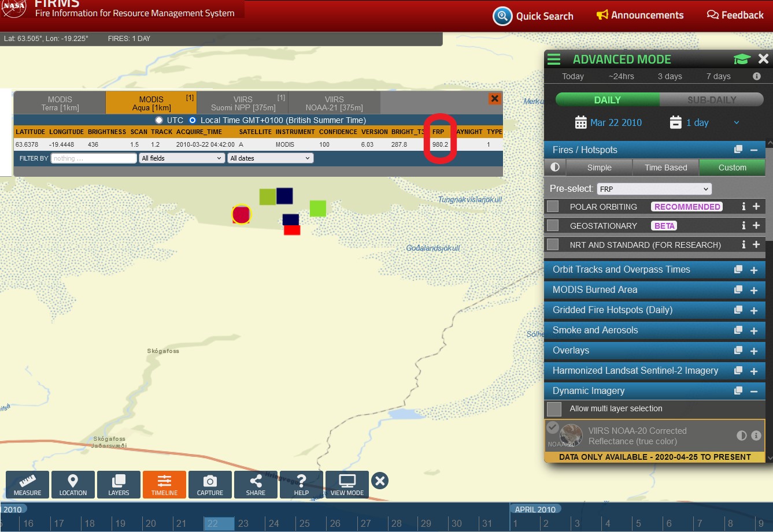The height and width of the screenshot is (532, 773).
Task: Click the graduation cap tutorial icon
Action: point(742,59)
